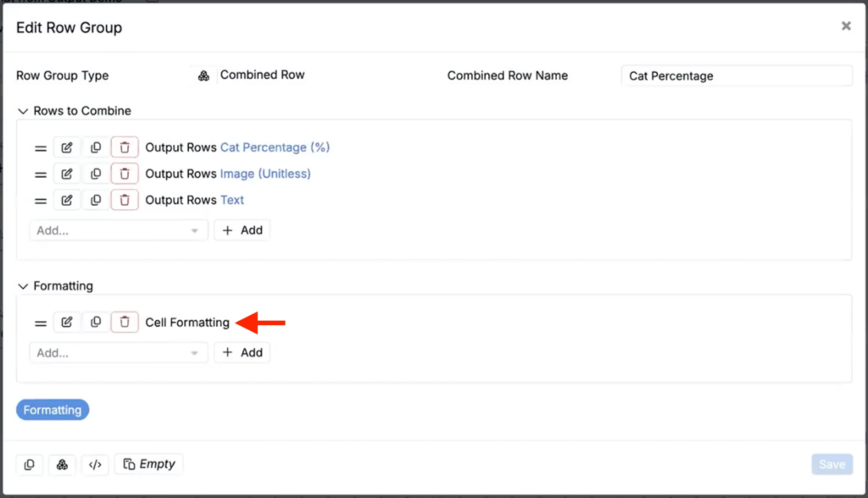Collapse the Formatting section
The height and width of the screenshot is (498, 868).
pos(23,286)
